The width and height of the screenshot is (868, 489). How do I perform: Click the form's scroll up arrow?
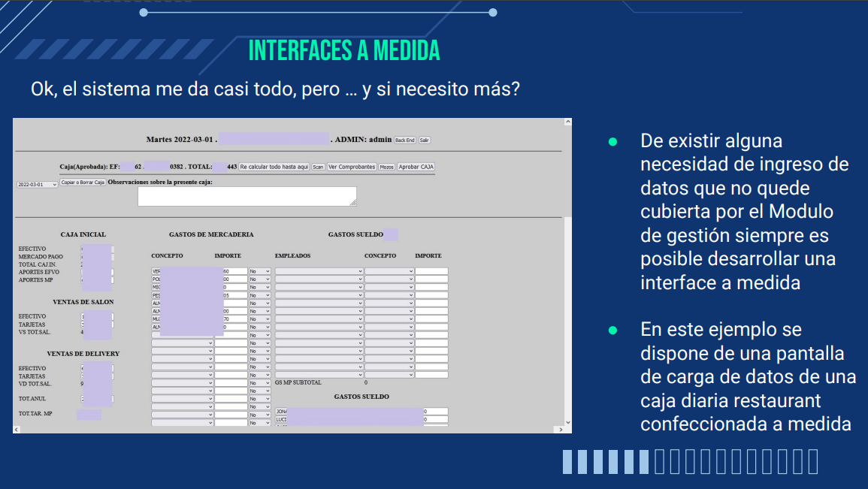(567, 123)
